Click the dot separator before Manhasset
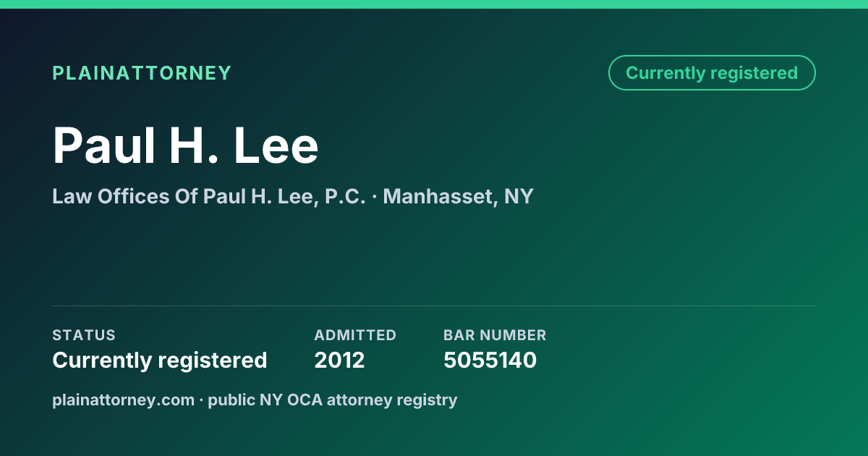Screen dimensions: 868x456 click(x=374, y=197)
